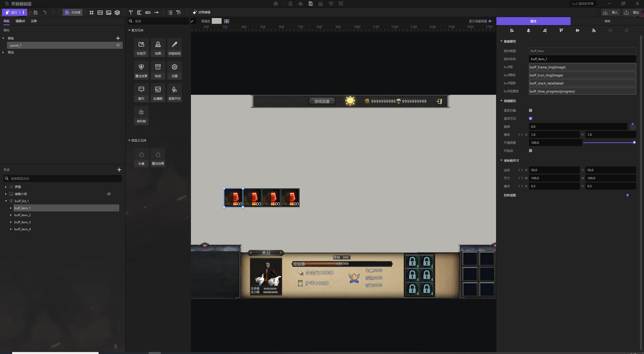Align selection to horizontal center
Image resolution: width=644 pixels, height=354 pixels.
[x=528, y=30]
